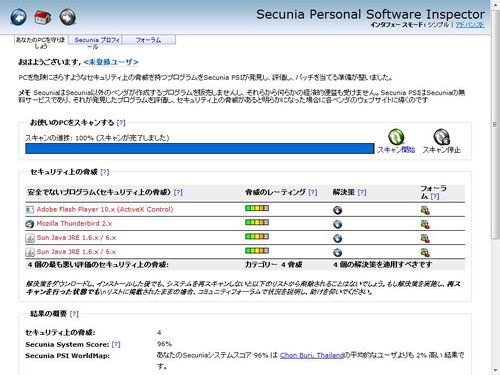Screen dimensions: 500x375
Task: Open forum thread for second Sun Java JRE
Action: (425, 252)
